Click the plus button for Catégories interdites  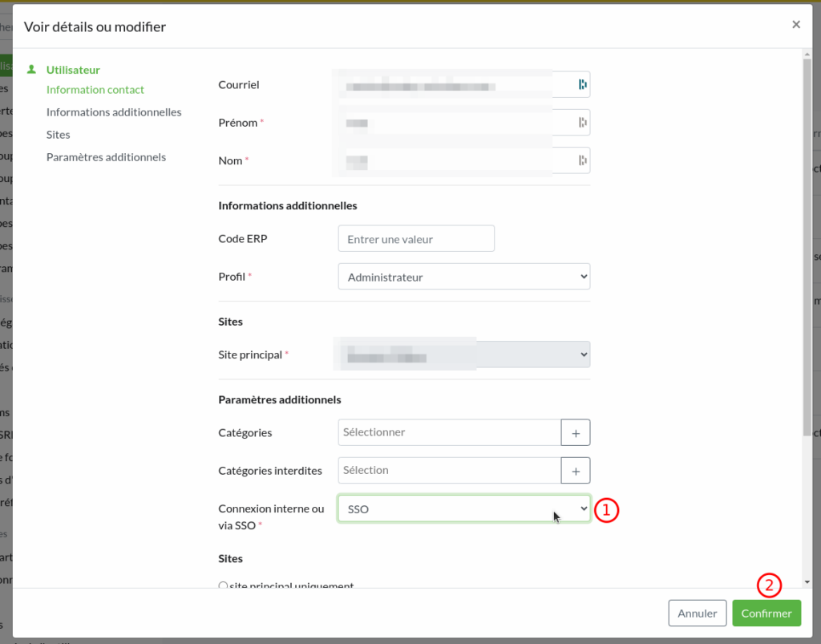(576, 471)
